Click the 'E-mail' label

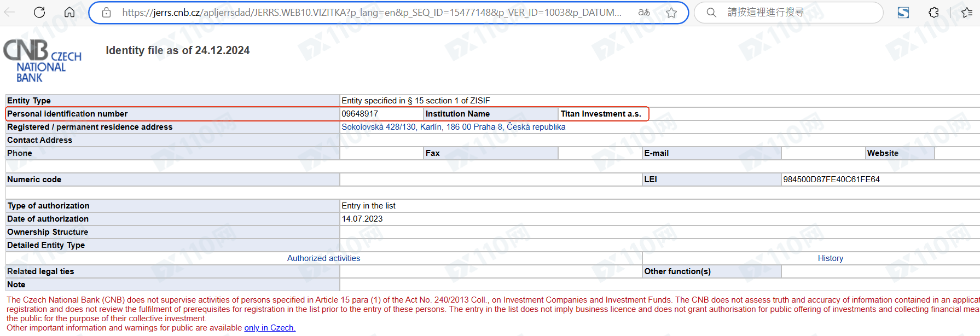tap(657, 153)
